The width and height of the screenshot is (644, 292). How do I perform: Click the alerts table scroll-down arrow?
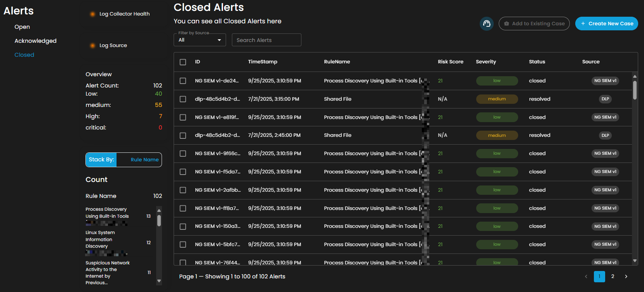pos(635,261)
